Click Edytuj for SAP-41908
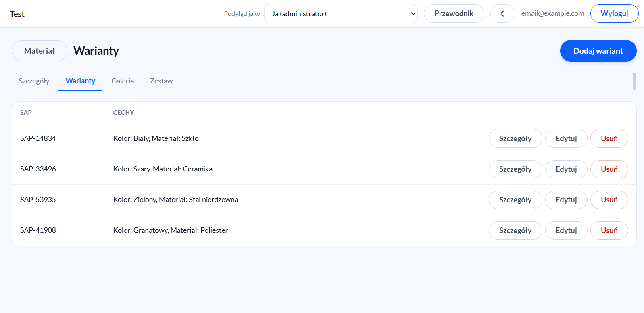644x313 pixels. pos(566,230)
